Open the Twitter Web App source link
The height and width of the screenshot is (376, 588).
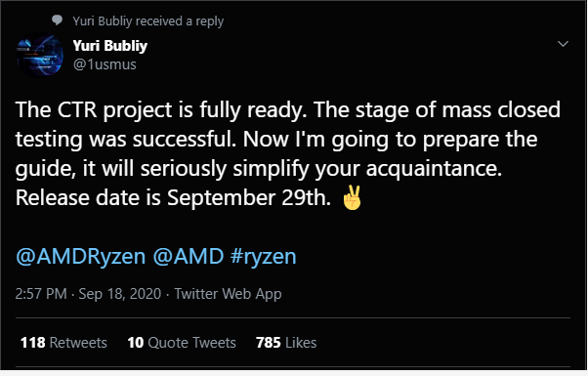(228, 294)
